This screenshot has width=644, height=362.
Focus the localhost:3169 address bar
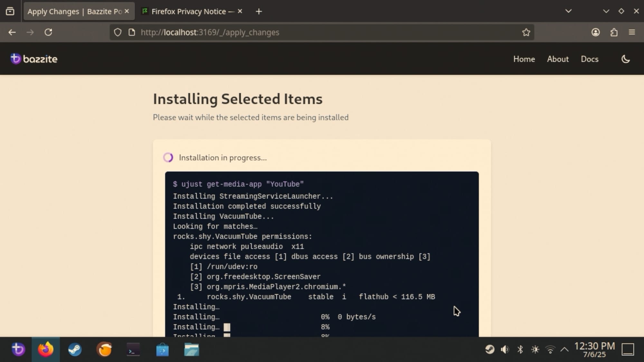322,32
